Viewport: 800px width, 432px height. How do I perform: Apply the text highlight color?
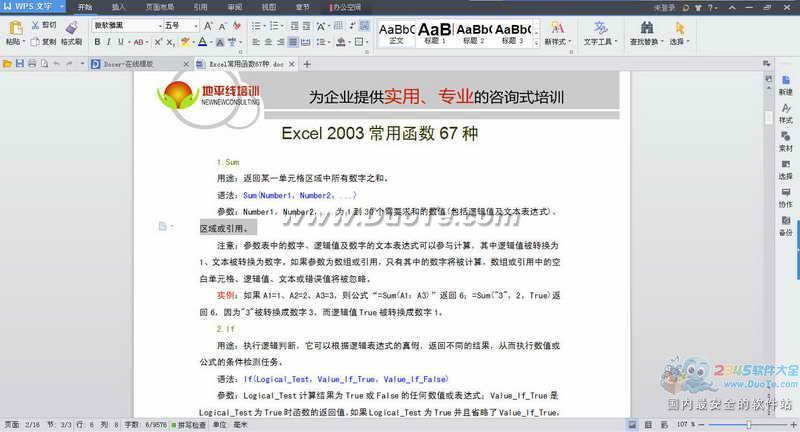pyautogui.click(x=185, y=42)
